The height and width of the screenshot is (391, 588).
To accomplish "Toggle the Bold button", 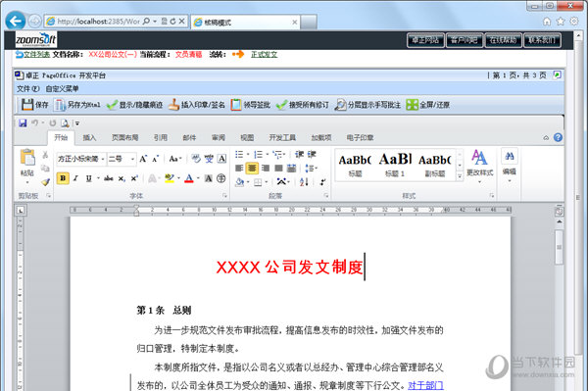I will click(63, 178).
